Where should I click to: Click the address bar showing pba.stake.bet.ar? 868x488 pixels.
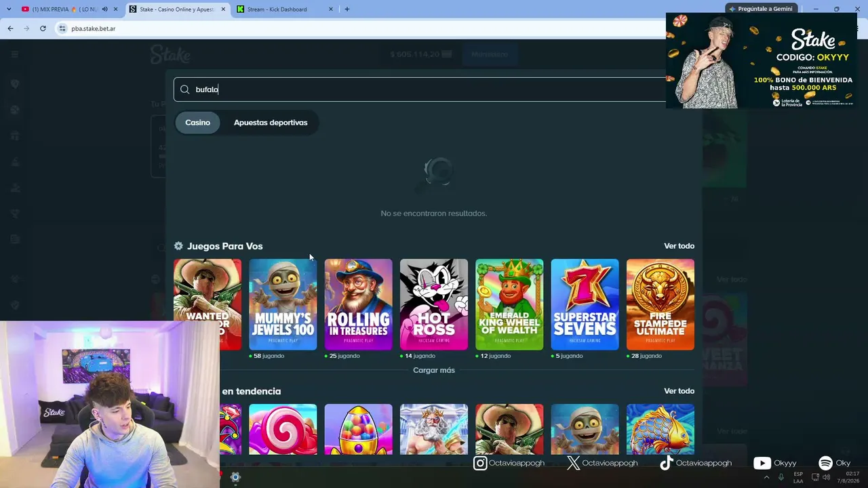(x=359, y=28)
